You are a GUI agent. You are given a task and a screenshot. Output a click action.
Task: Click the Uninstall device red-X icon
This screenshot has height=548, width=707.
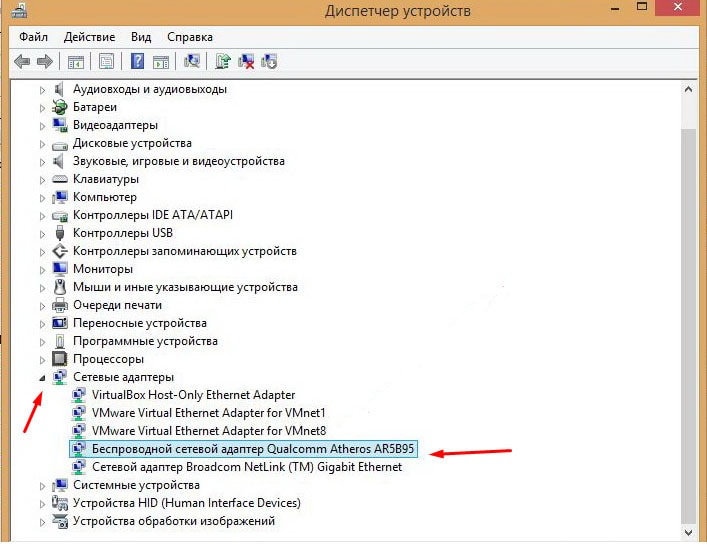click(x=246, y=61)
